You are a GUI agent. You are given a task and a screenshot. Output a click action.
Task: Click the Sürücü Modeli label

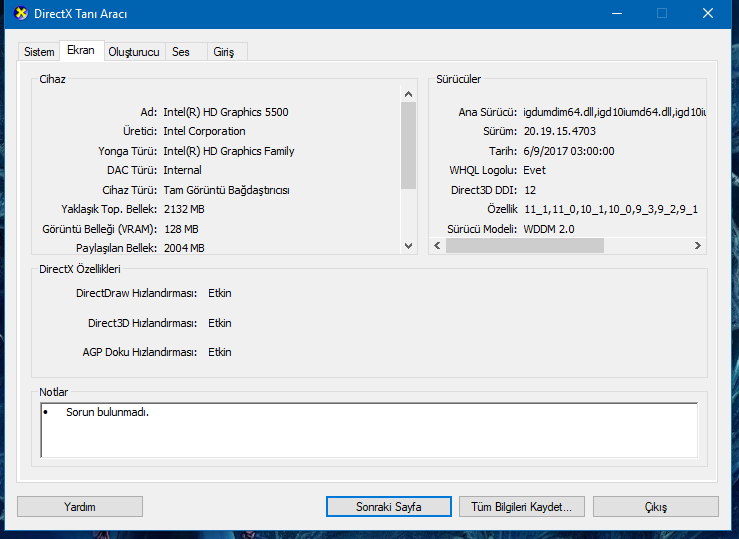pos(482,229)
